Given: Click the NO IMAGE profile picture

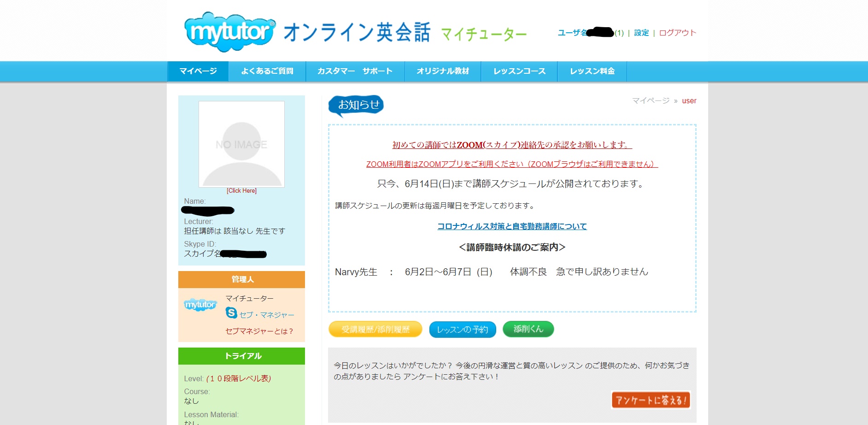Looking at the screenshot, I should point(241,144).
